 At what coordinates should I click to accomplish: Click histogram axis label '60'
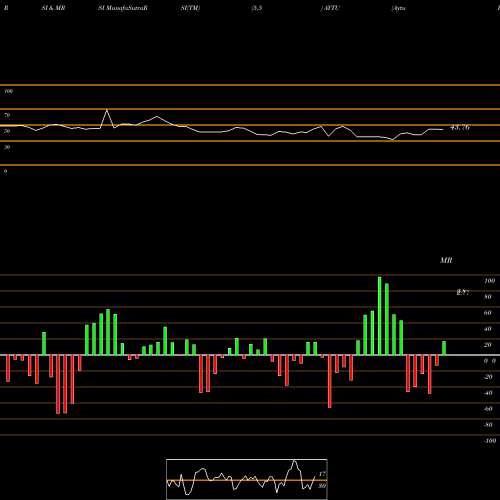click(x=488, y=313)
